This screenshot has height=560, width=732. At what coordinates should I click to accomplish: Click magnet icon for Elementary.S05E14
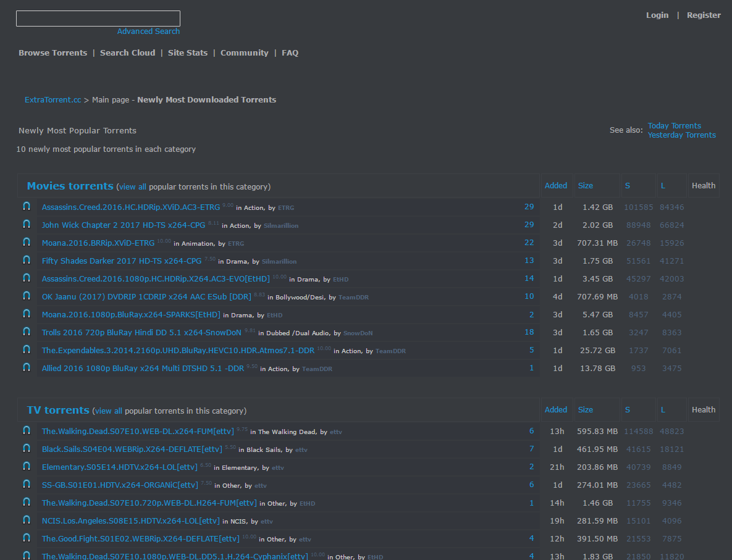pos(27,467)
